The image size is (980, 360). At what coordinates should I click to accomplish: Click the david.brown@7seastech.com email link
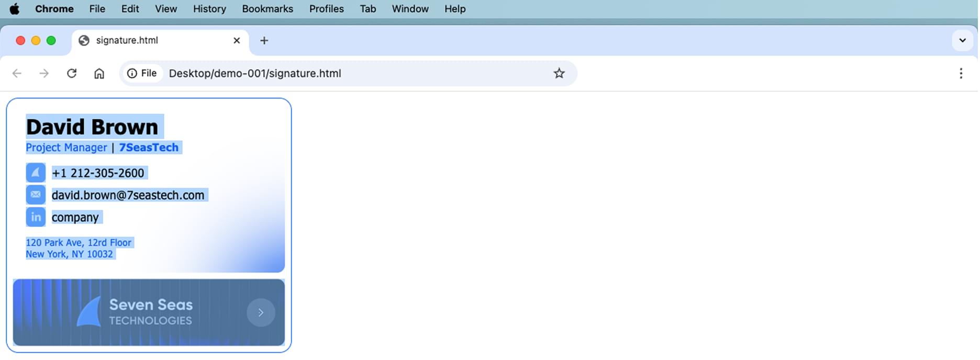128,195
